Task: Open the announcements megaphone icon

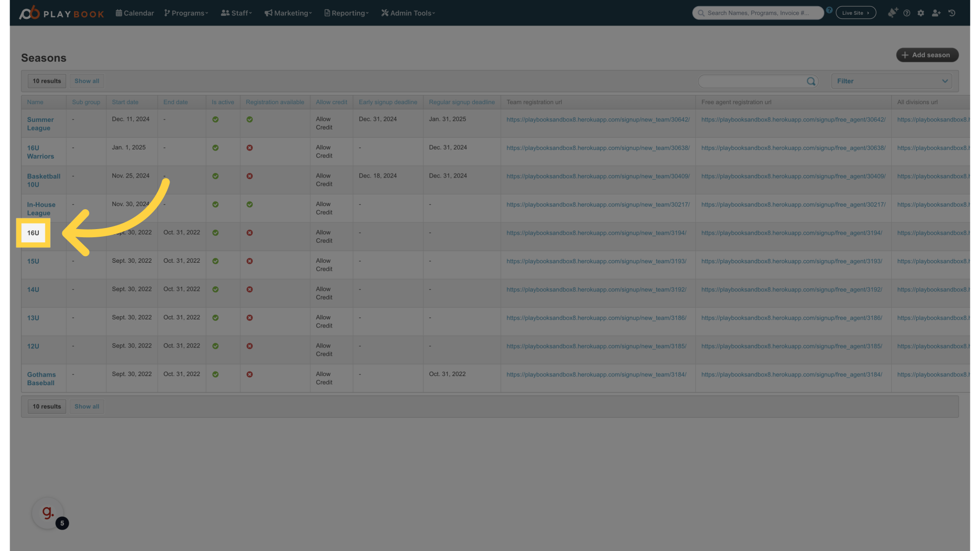Action: tap(893, 13)
